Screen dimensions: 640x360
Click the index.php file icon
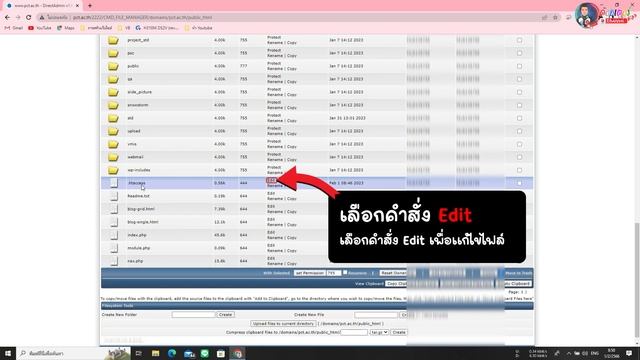coord(114,236)
